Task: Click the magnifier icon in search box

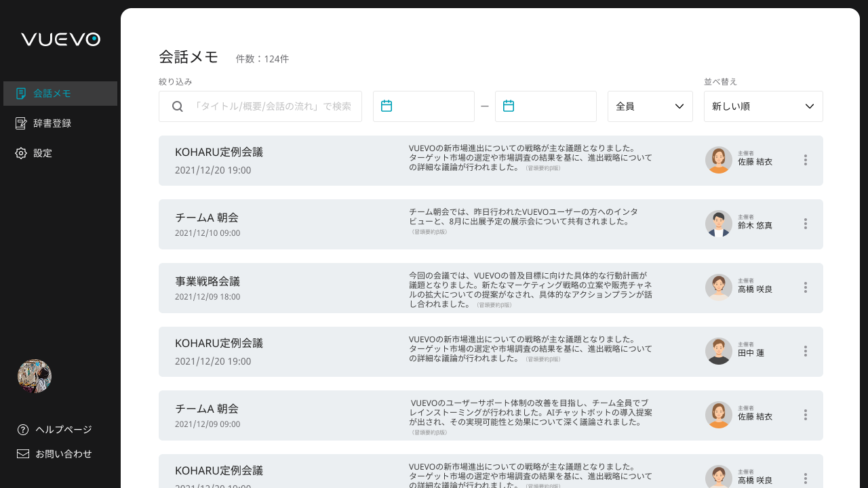Action: 178,106
